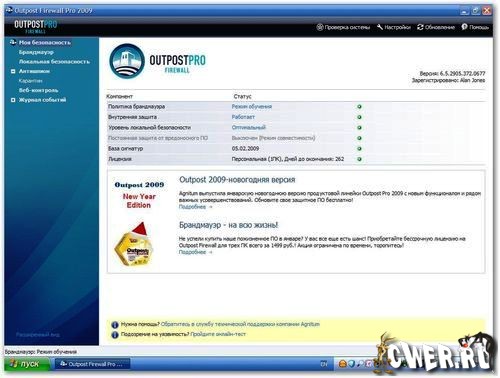Click the blue shield tray icon
Image resolution: width=500 pixels, height=378 pixels.
tap(351, 364)
